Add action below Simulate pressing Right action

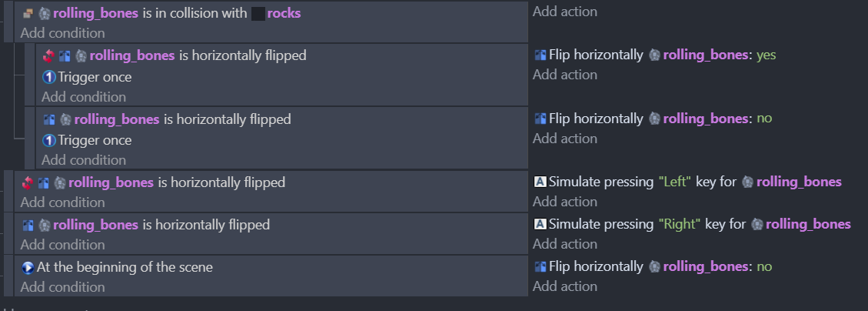pos(565,244)
